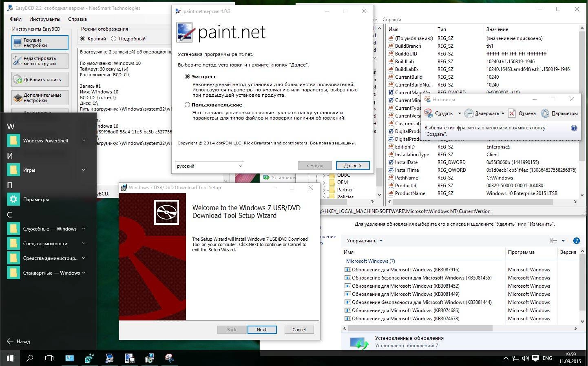Open Дополнительные настройки in EasyBCD
Image resolution: width=588 pixels, height=366 pixels.
tap(40, 98)
